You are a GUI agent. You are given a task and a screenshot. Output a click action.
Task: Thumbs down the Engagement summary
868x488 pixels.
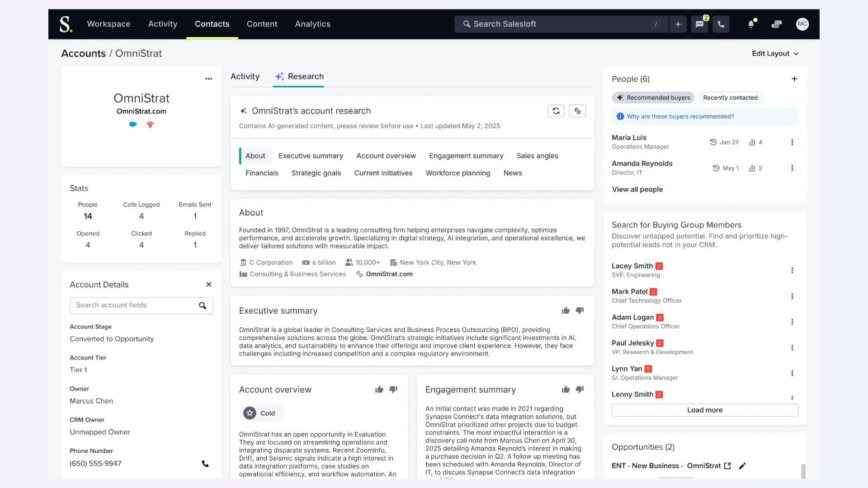(580, 389)
